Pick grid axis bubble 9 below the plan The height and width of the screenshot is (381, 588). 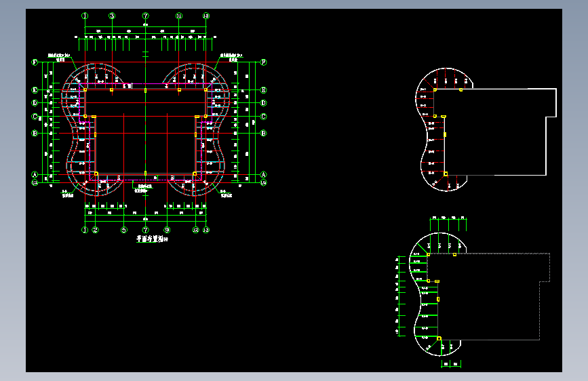167,230
